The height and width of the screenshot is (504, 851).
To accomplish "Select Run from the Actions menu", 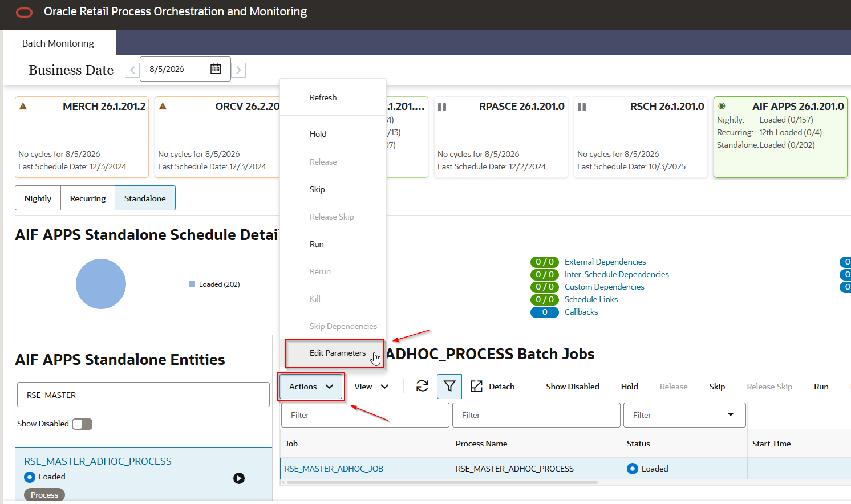I will [317, 244].
